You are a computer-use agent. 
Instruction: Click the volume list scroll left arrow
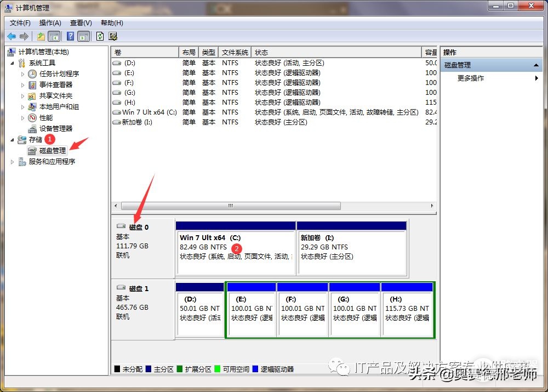[116, 206]
